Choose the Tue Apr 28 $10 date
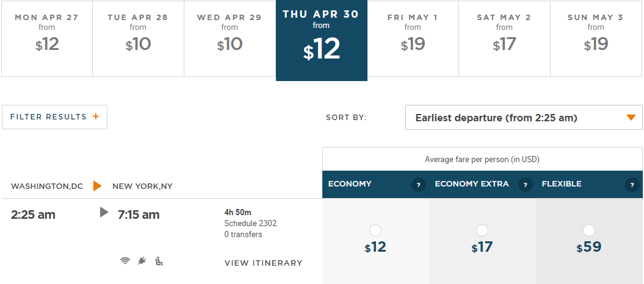 (138, 38)
